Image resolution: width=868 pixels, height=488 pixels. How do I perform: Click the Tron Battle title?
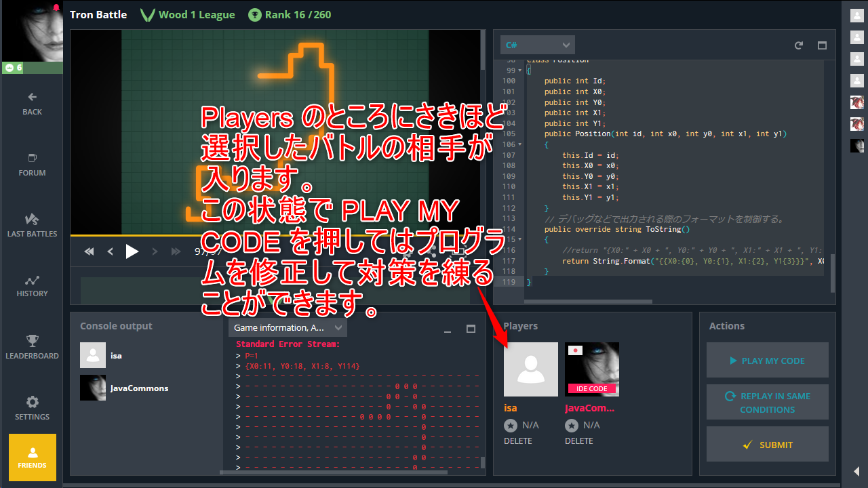[x=98, y=14]
